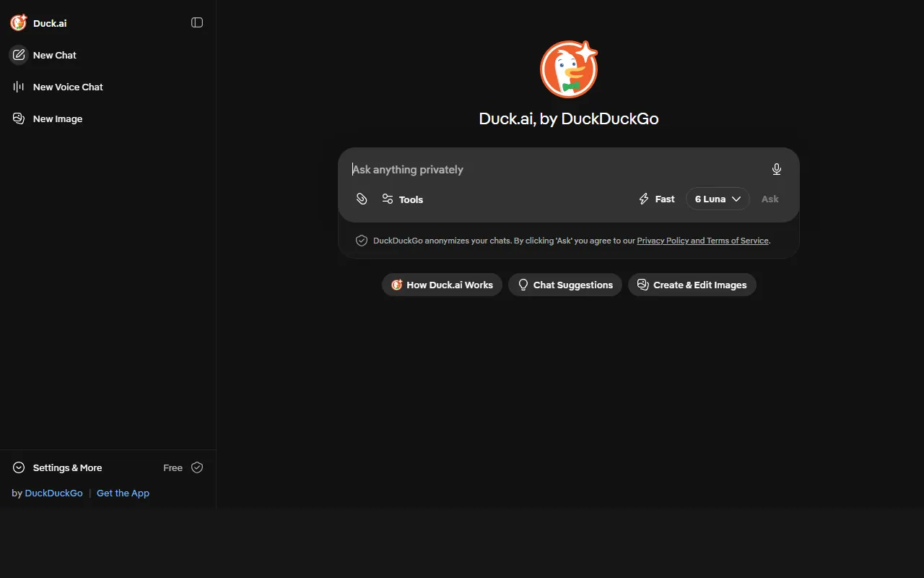924x578 pixels.
Task: Click the Ask button
Action: tap(770, 199)
